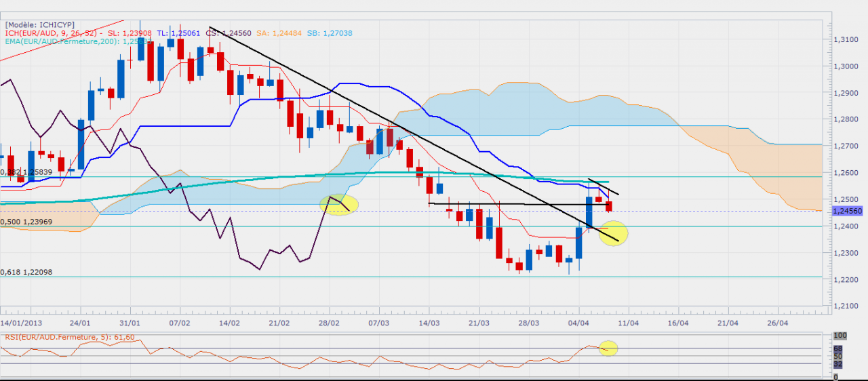Click the 1,2300 price axis label
The height and width of the screenshot is (381, 868).
(844, 253)
